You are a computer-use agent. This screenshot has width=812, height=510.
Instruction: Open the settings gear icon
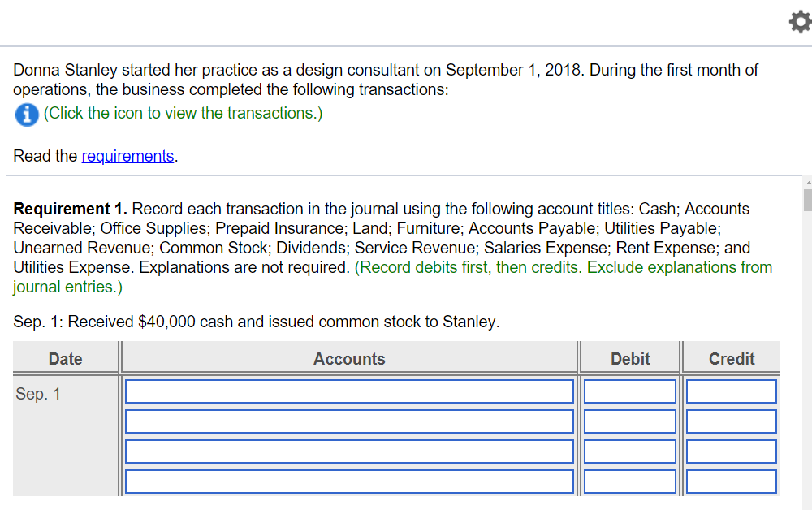[x=799, y=22]
